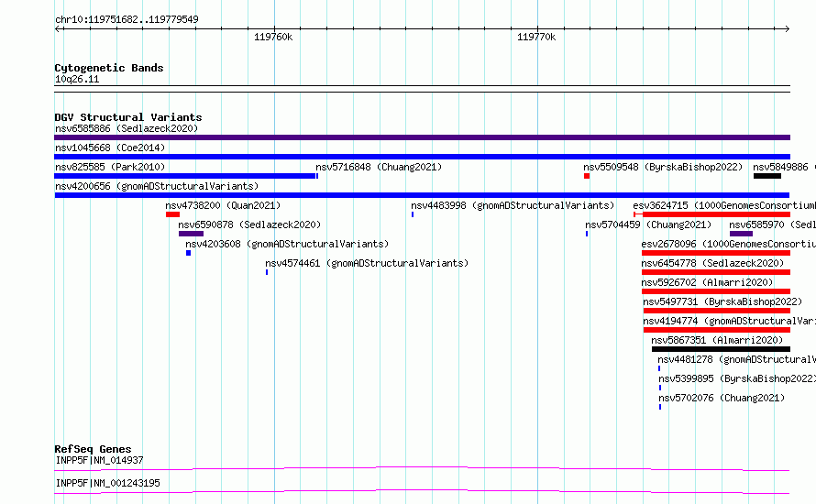Click the 119770k ruler tick label

click(x=536, y=37)
